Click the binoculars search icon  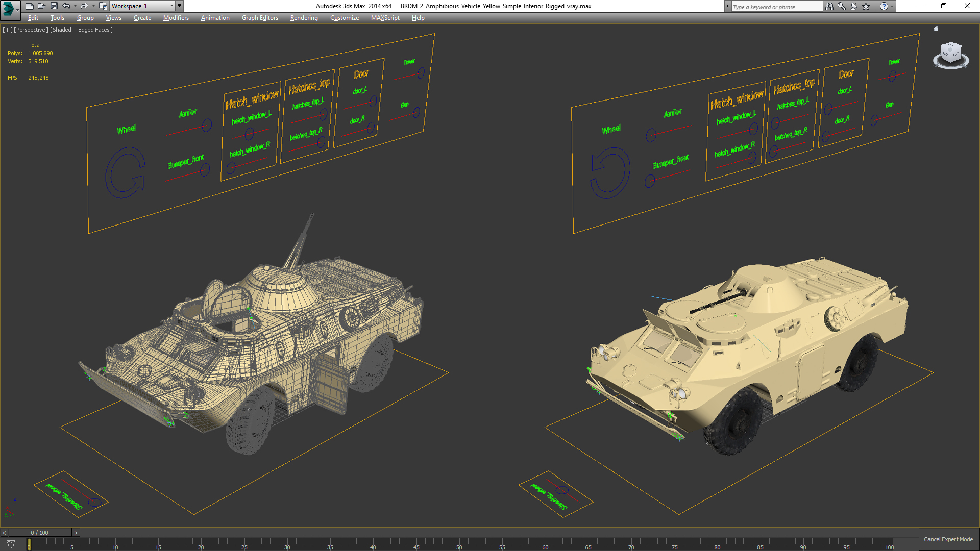(829, 6)
